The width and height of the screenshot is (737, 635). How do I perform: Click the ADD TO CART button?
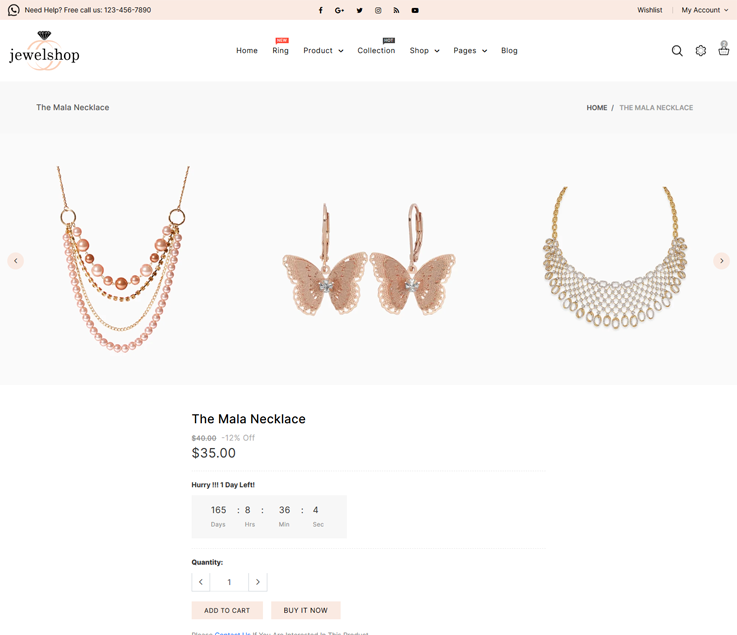click(x=227, y=610)
